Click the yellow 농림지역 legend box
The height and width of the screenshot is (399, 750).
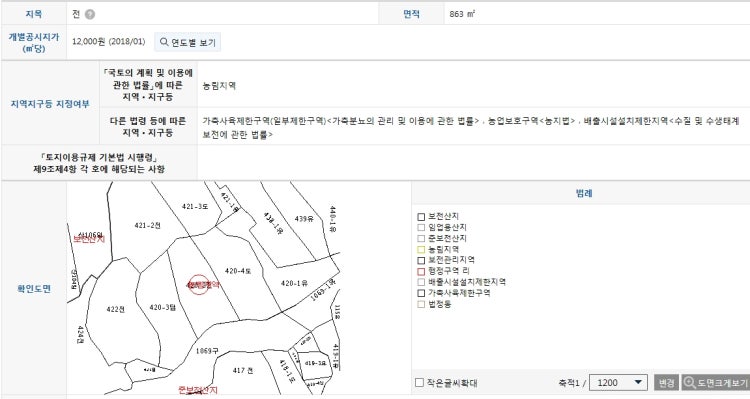[x=421, y=249]
